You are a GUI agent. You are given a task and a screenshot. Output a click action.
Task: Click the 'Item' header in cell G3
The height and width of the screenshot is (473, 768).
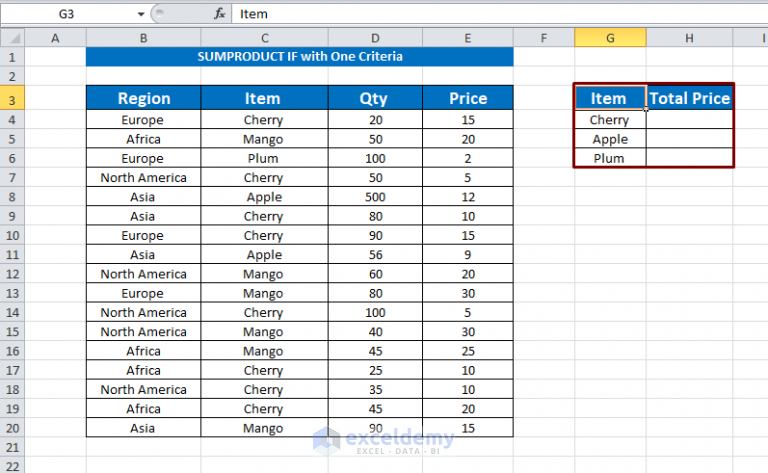(610, 98)
